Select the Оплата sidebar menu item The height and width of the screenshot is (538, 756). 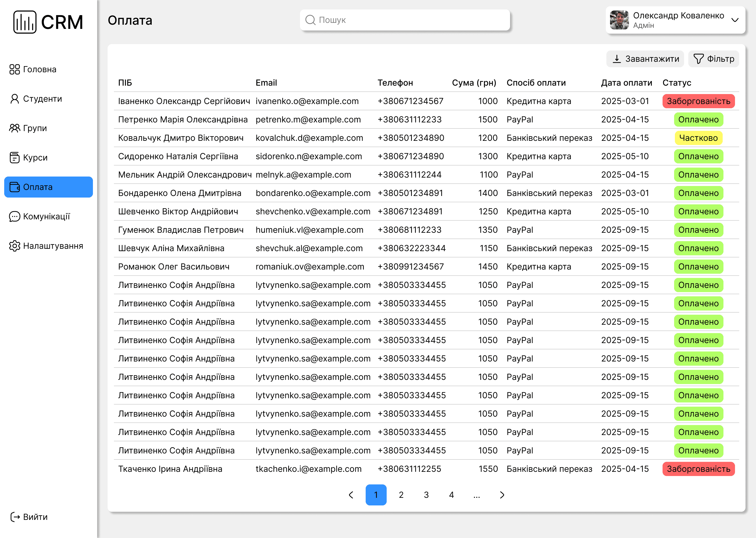pos(48,187)
